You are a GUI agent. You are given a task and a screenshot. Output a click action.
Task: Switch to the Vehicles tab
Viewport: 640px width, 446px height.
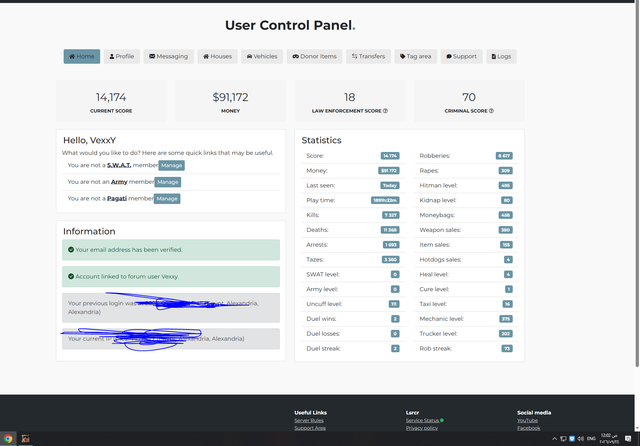click(x=262, y=56)
